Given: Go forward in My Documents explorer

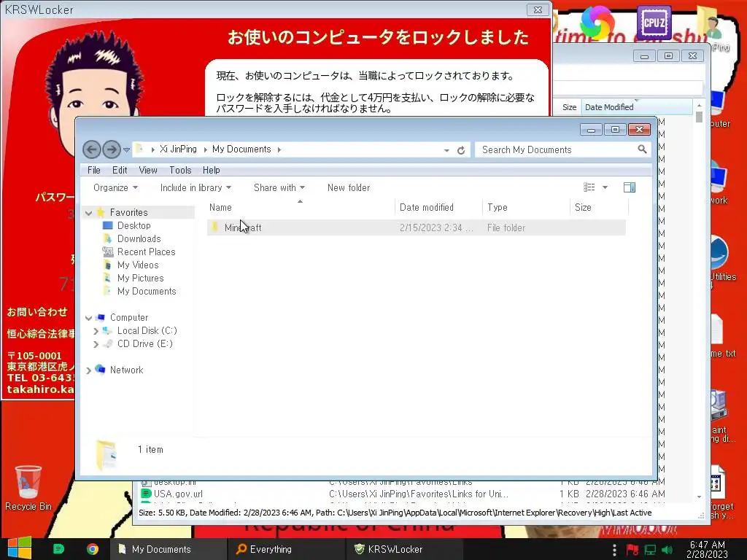Looking at the screenshot, I should point(112,149).
